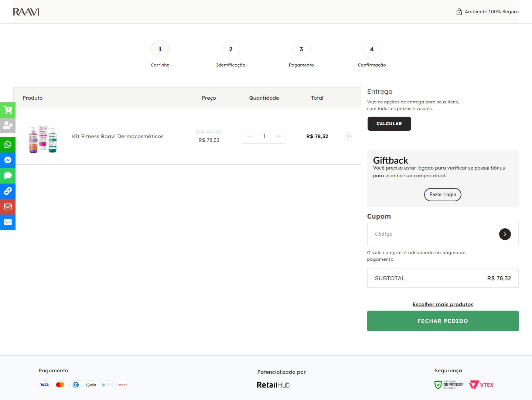
Task: Click the Quantidade column header
Action: pyautogui.click(x=264, y=98)
